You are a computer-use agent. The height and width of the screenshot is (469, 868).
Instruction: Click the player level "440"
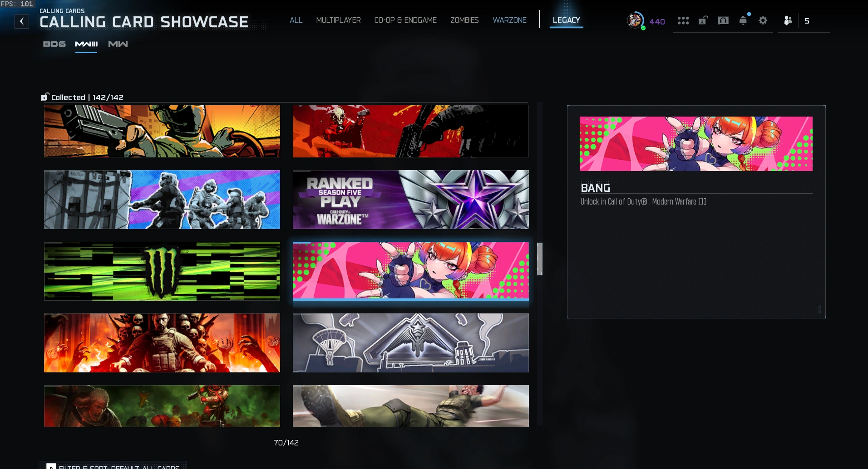coord(657,21)
